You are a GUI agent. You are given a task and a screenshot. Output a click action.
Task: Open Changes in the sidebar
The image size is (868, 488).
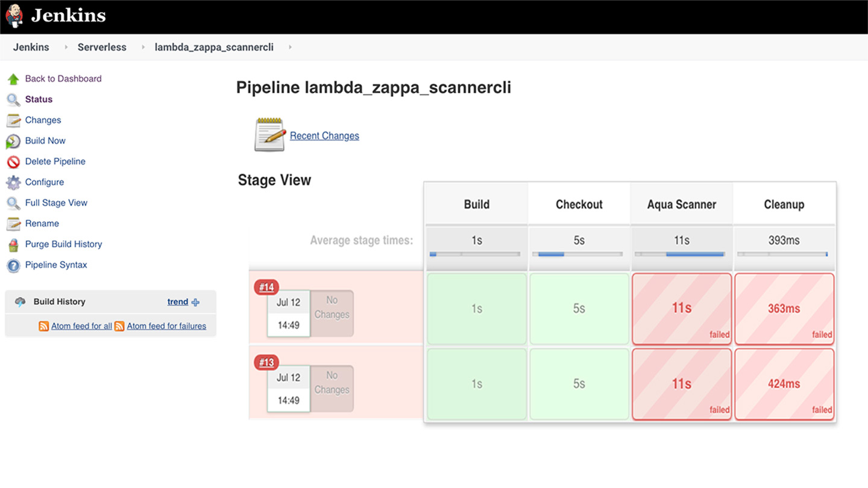(x=43, y=120)
